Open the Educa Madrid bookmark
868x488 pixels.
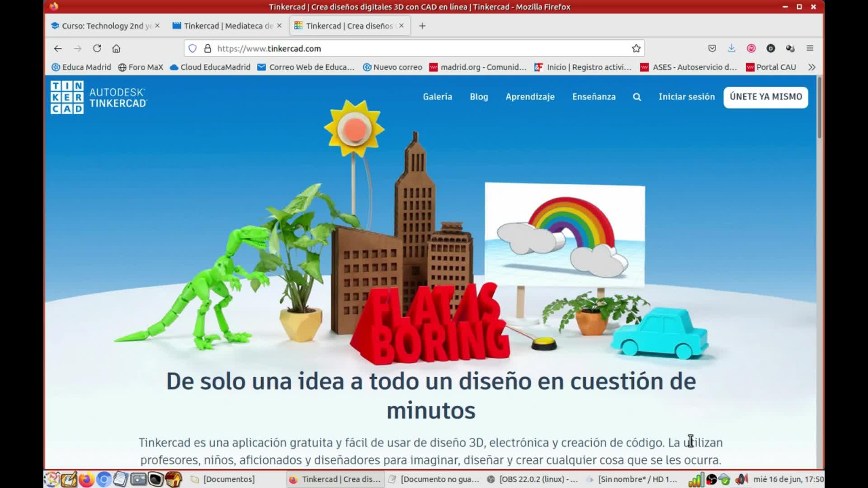point(81,67)
